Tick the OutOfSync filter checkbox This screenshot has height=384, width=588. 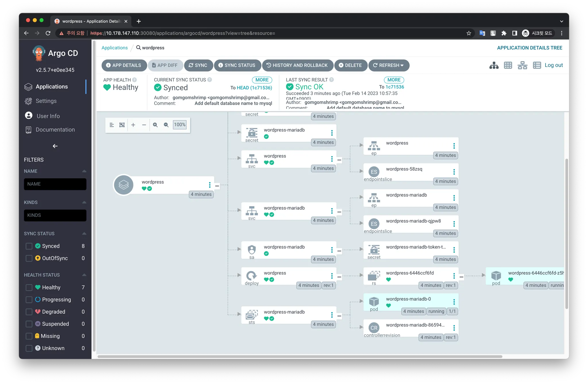coord(29,258)
